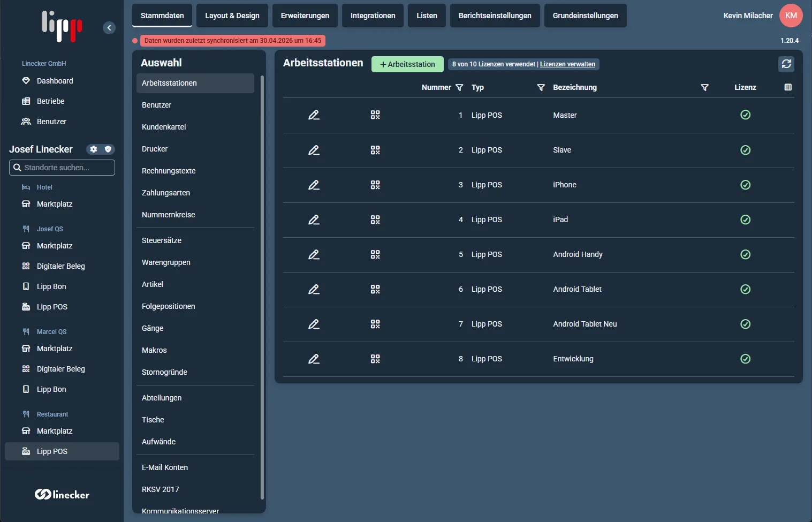Edit the Android Handy workstation
812x522 pixels.
click(x=314, y=254)
